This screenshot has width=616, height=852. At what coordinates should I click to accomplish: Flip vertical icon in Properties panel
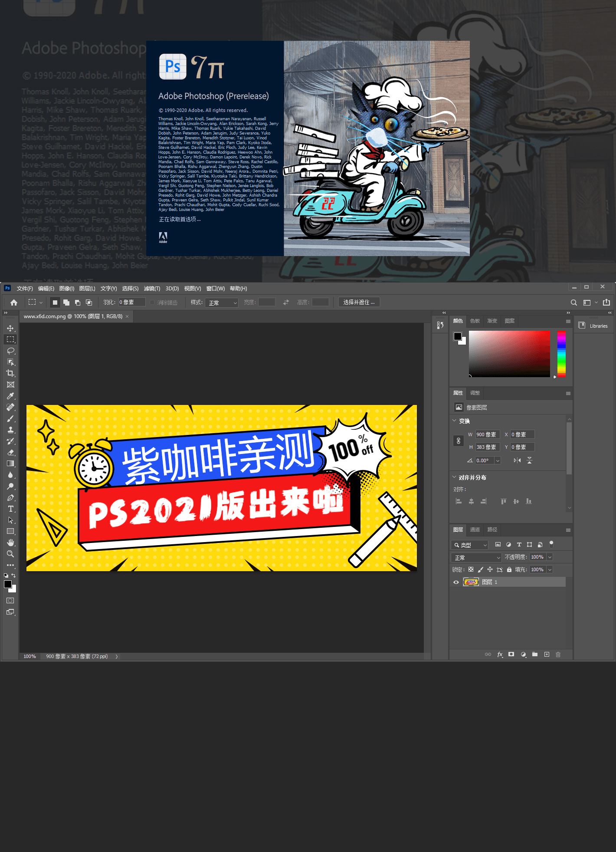click(529, 461)
